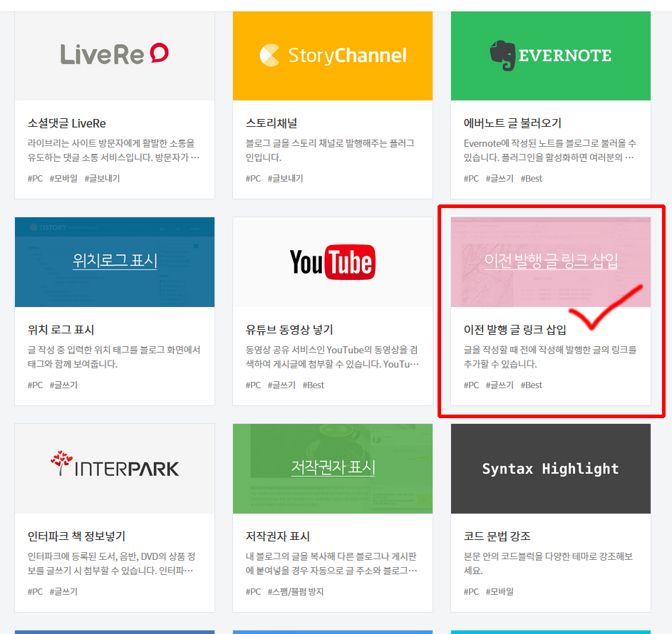Select the #PC tag on the 이전 발행 글 card
Screen dimensions: 672x634
tap(472, 385)
